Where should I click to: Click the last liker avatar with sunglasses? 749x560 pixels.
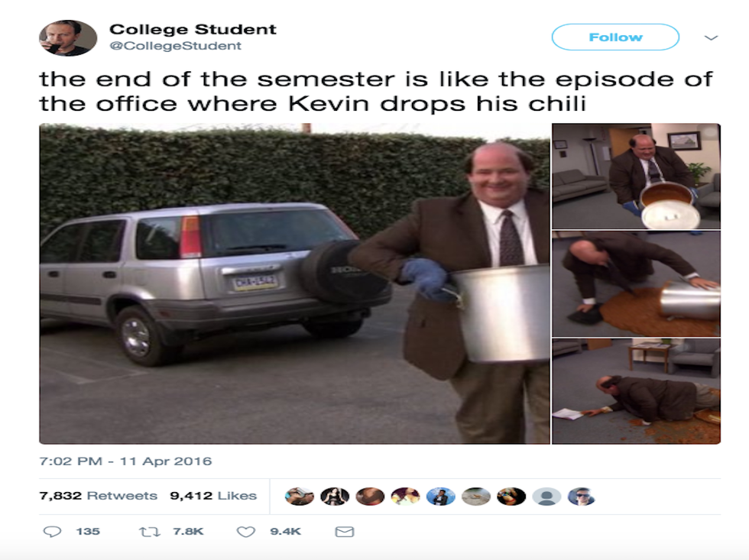pyautogui.click(x=582, y=497)
